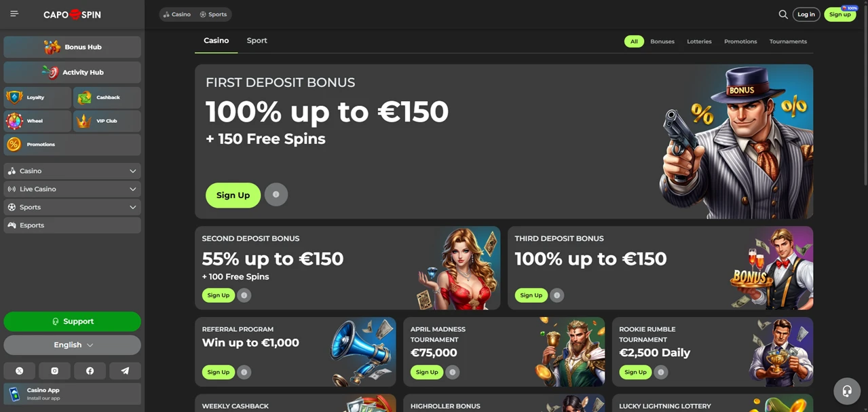Open the Wheel tile in sidebar
Viewport: 868px width, 412px height.
point(37,121)
